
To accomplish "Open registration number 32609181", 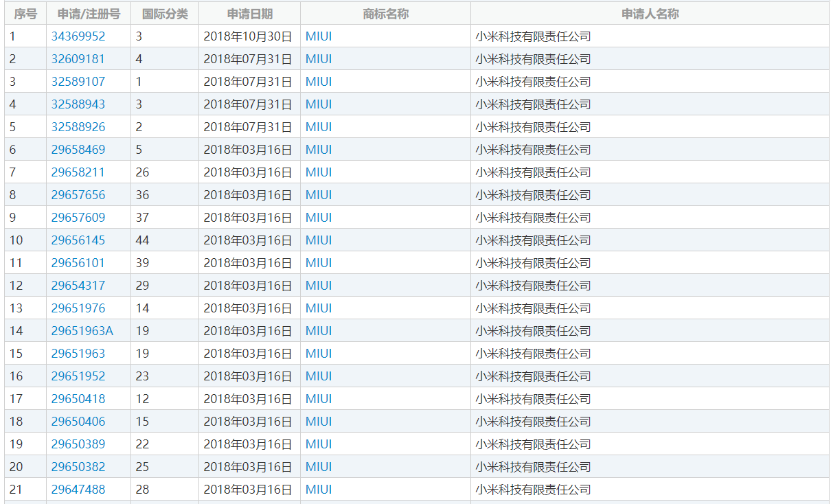I will (78, 59).
